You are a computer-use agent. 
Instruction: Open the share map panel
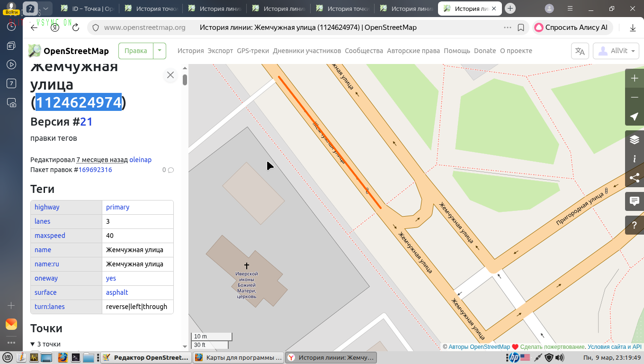pyautogui.click(x=635, y=178)
